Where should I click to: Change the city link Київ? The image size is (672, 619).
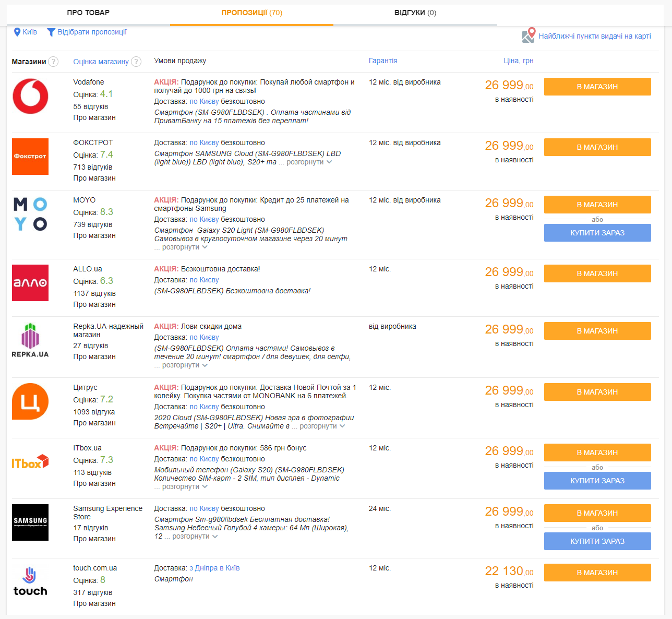tap(30, 32)
